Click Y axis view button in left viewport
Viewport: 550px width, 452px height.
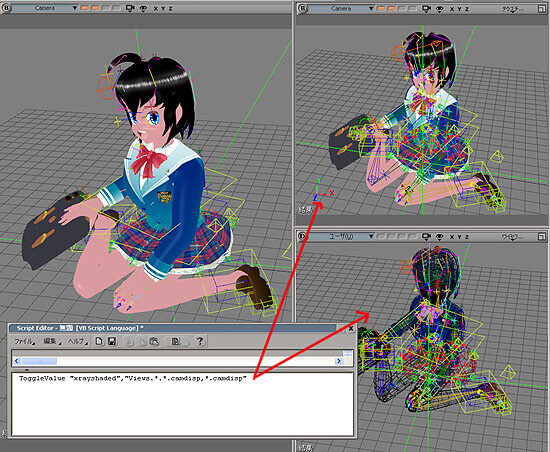163,8
